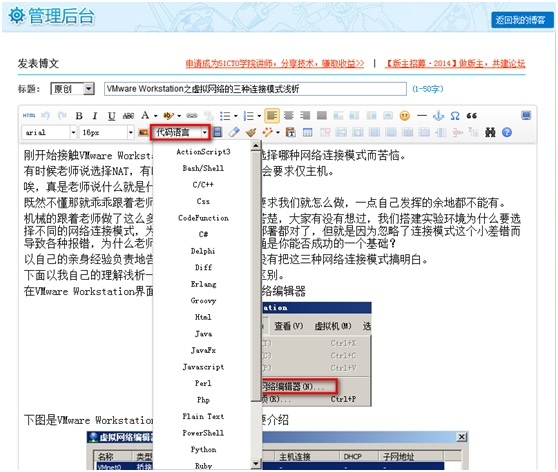Open the 代码语言 code language dropdown
Viewport: 558px width, 472px height.
tap(180, 132)
